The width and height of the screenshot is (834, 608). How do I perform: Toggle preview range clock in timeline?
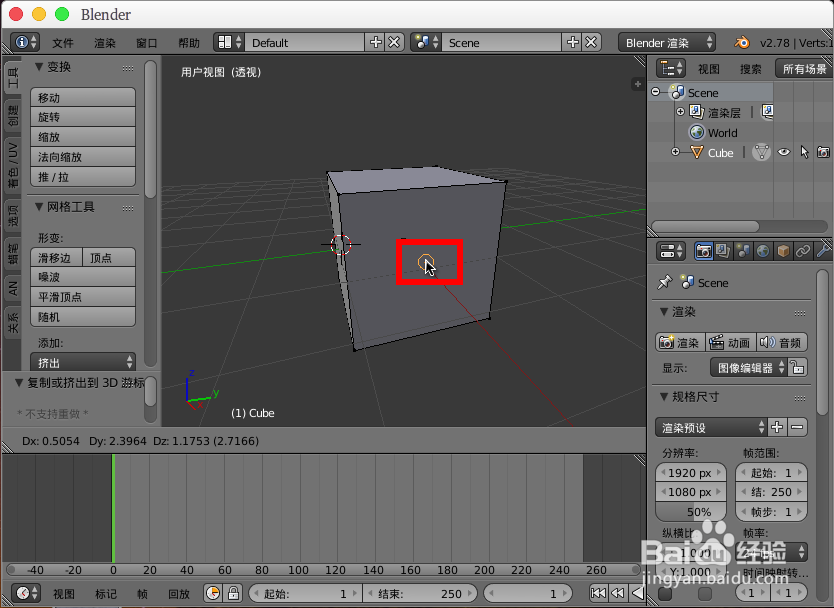pyautogui.click(x=213, y=593)
